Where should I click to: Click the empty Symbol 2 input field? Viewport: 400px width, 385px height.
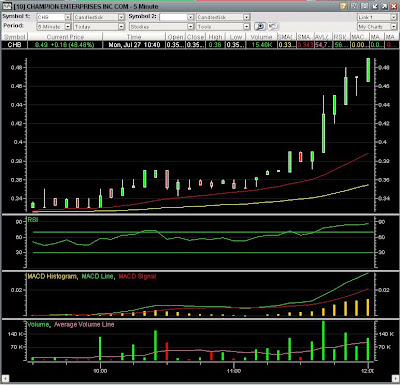click(x=173, y=17)
